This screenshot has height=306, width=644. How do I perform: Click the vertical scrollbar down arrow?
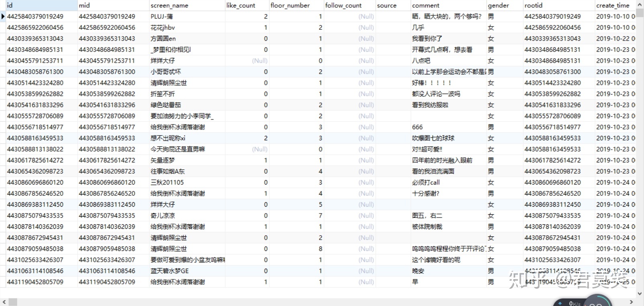tap(640, 294)
